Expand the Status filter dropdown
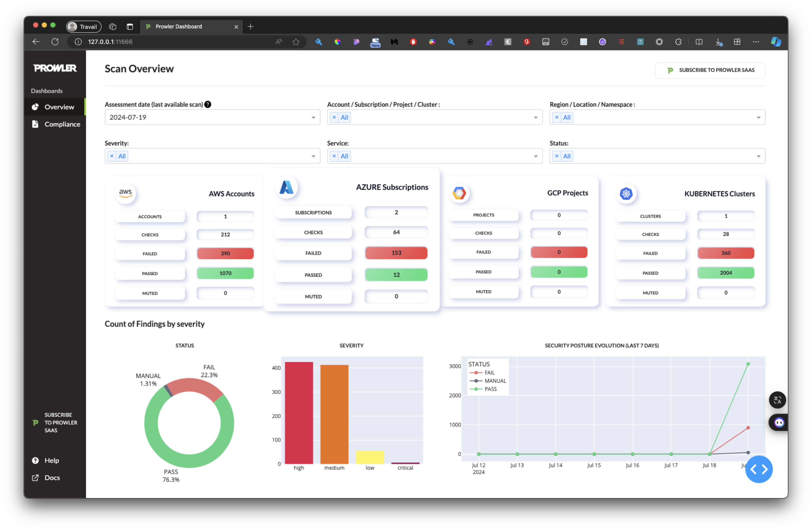 [758, 157]
